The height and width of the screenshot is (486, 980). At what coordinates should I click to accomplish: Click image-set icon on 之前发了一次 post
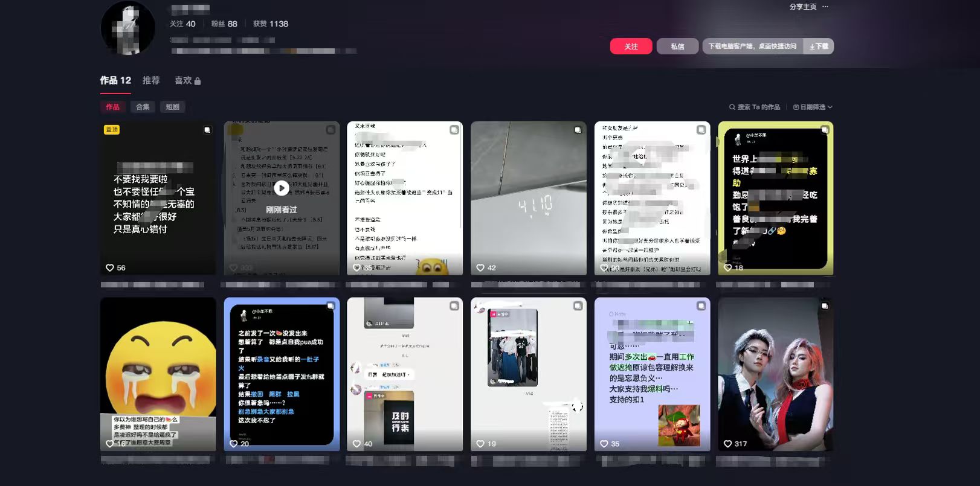click(x=330, y=306)
